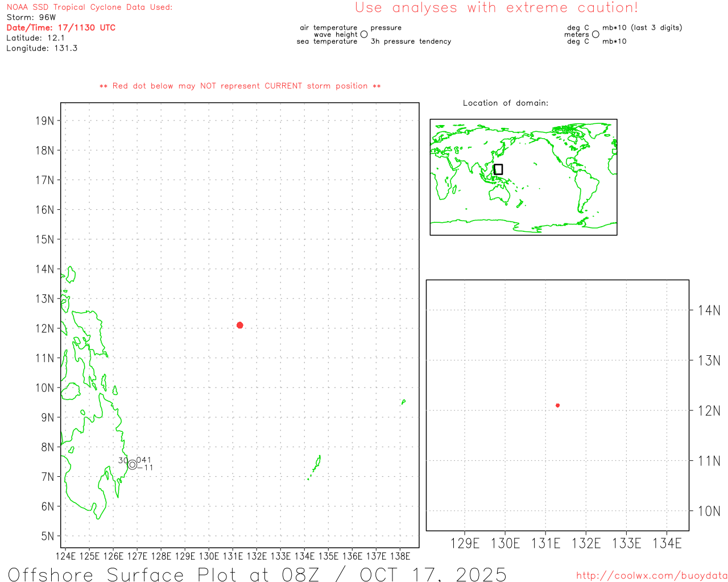Click the Offshore Surface Plot title text
The image size is (728, 582).
pyautogui.click(x=257, y=573)
